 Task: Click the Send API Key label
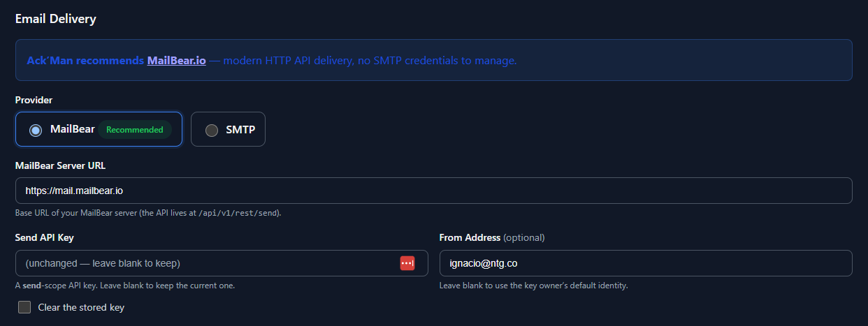click(x=45, y=237)
